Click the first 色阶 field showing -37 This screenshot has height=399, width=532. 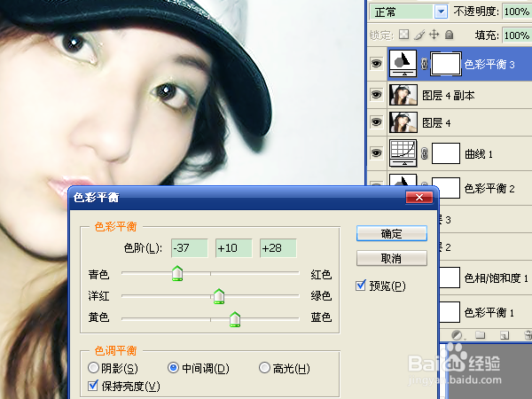tap(190, 248)
